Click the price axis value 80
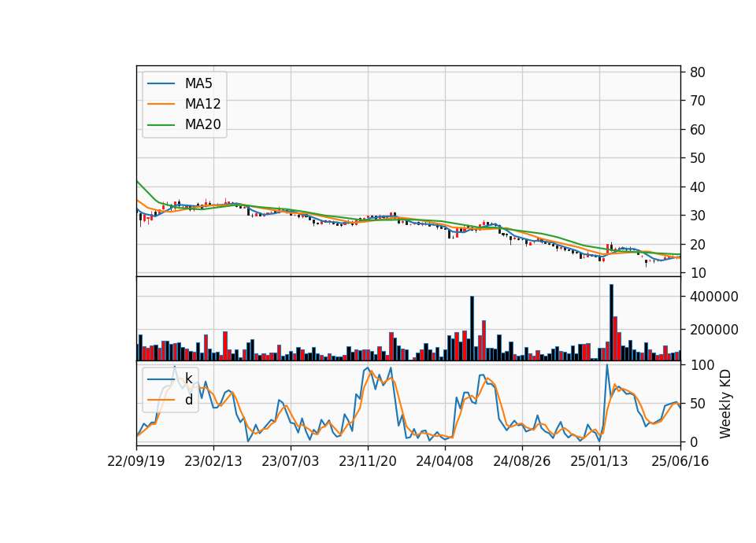This screenshot has width=756, height=543. tap(698, 72)
